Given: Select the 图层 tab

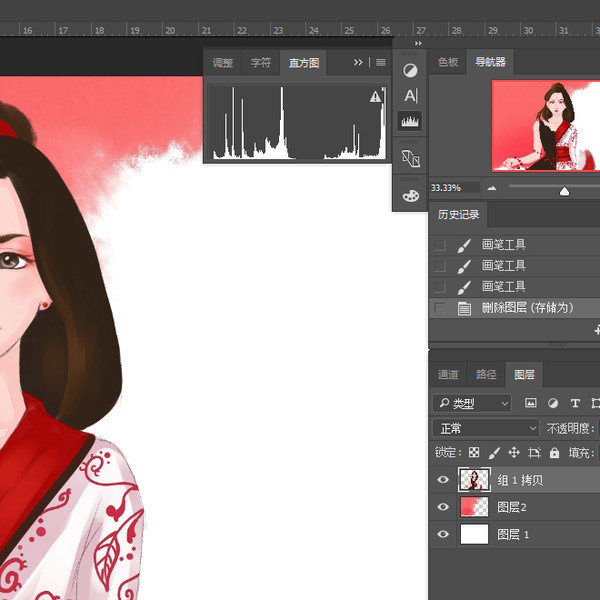Looking at the screenshot, I should click(524, 374).
